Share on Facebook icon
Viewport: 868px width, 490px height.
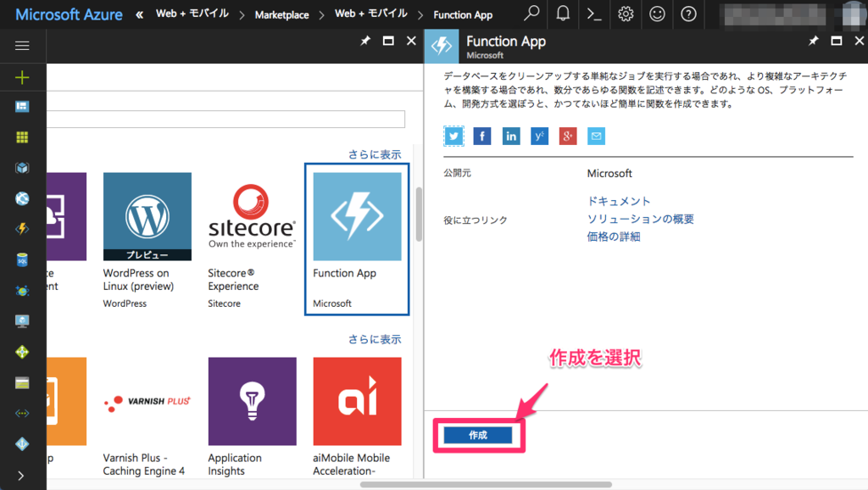coord(482,136)
